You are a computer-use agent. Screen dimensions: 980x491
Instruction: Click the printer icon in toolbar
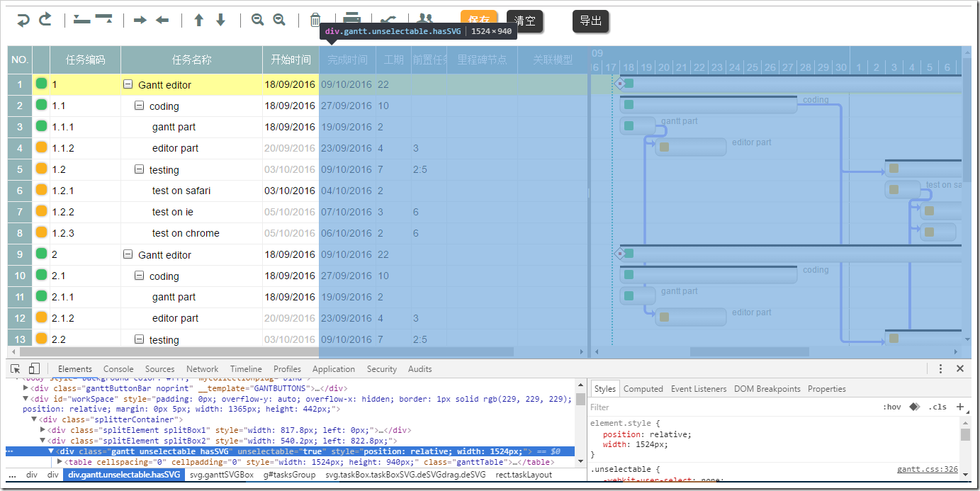click(x=352, y=18)
